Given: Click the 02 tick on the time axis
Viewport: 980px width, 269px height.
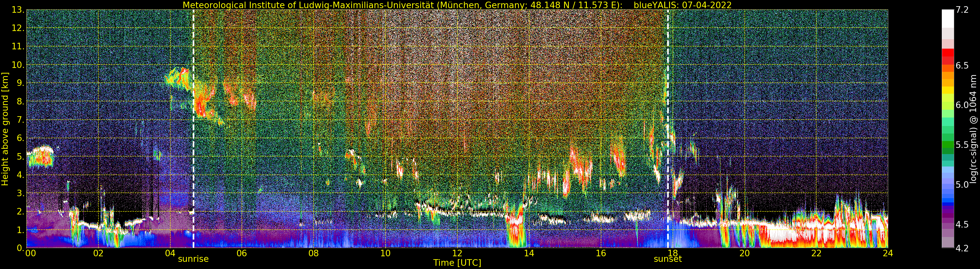Looking at the screenshot, I should pyautogui.click(x=98, y=253).
